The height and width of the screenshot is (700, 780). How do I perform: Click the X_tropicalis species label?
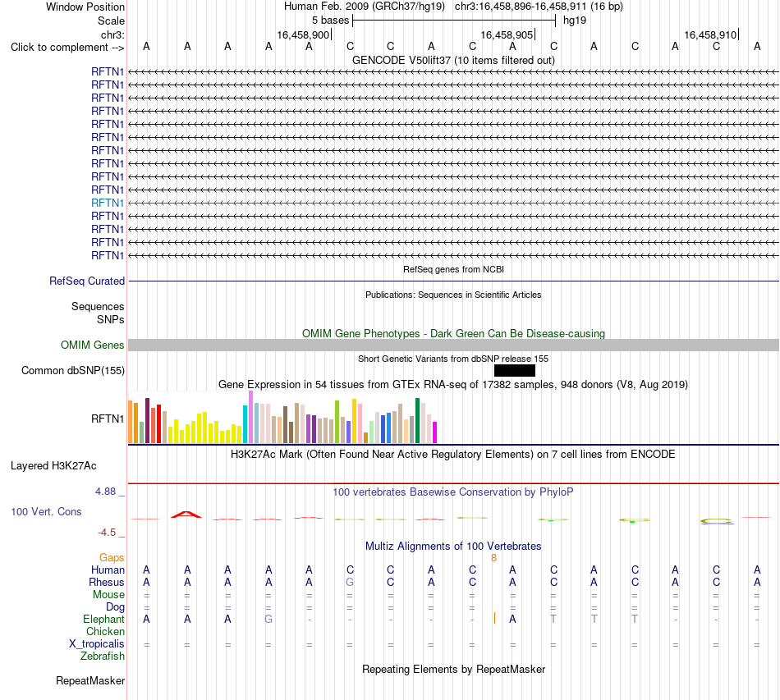(97, 644)
